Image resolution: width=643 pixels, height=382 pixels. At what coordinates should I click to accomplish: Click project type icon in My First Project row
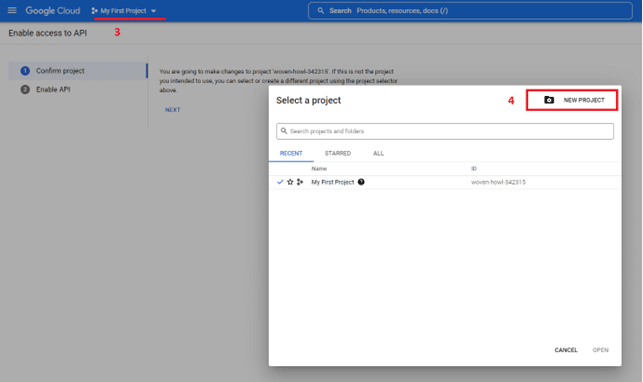300,182
